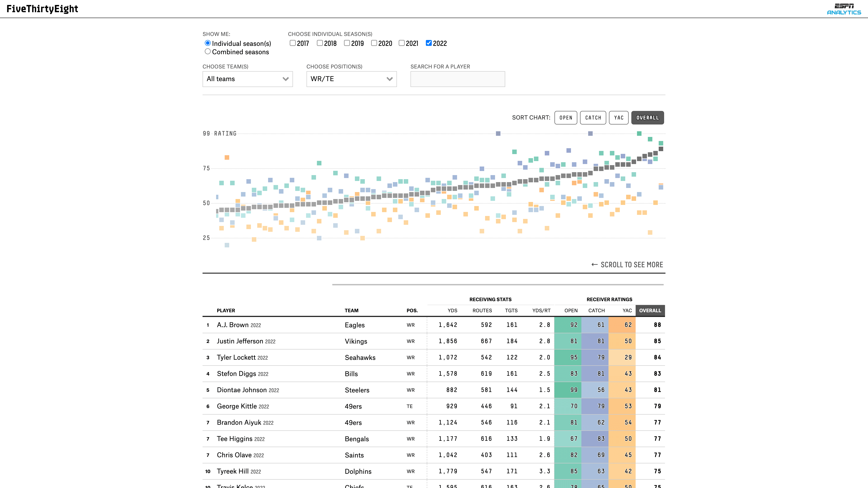Uncheck the 2022 season checkbox

click(429, 43)
